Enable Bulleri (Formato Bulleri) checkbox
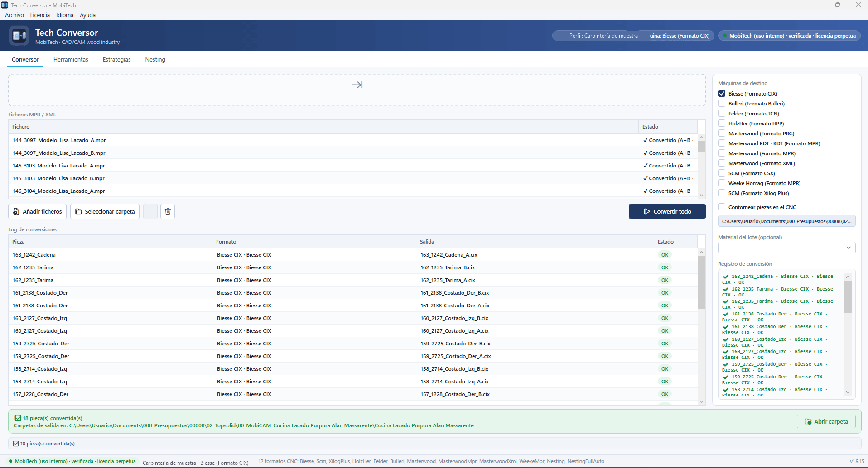The width and height of the screenshot is (868, 468). pyautogui.click(x=722, y=103)
